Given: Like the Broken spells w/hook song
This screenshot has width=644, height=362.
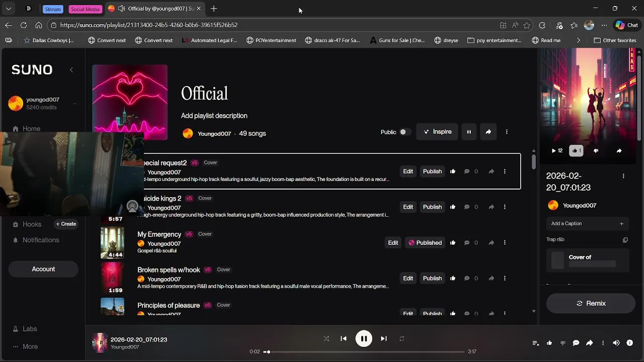Looking at the screenshot, I should point(453,279).
